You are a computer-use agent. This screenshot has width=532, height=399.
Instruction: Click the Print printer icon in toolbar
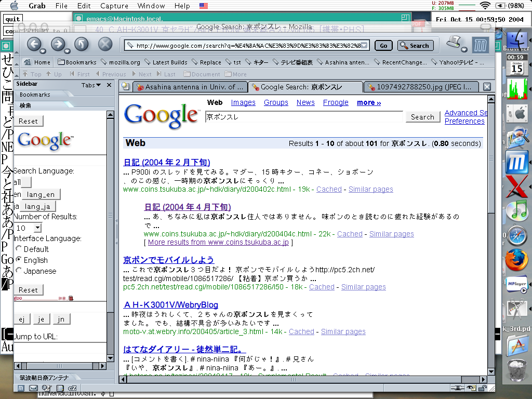pos(453,43)
